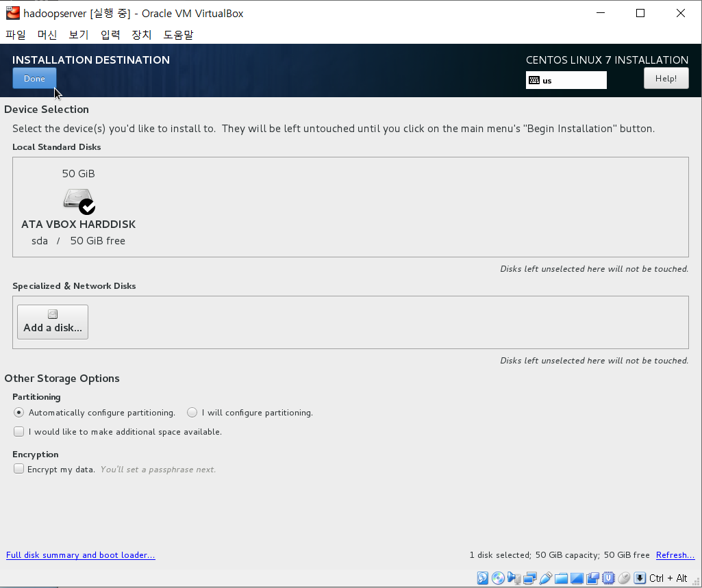Click the USB devices status icon

pos(545,578)
